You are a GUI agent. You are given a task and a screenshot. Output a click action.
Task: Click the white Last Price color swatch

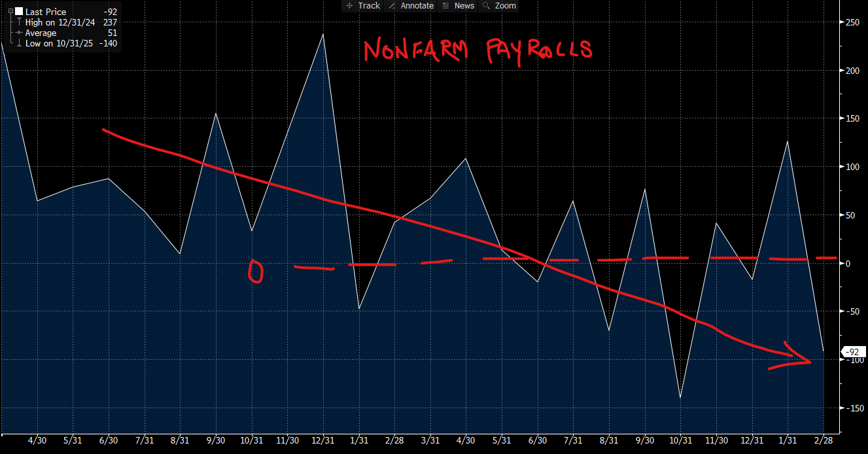pos(18,12)
